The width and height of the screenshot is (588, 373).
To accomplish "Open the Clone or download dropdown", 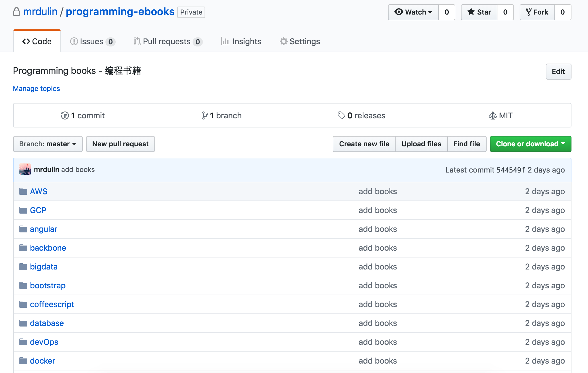I will [x=530, y=144].
